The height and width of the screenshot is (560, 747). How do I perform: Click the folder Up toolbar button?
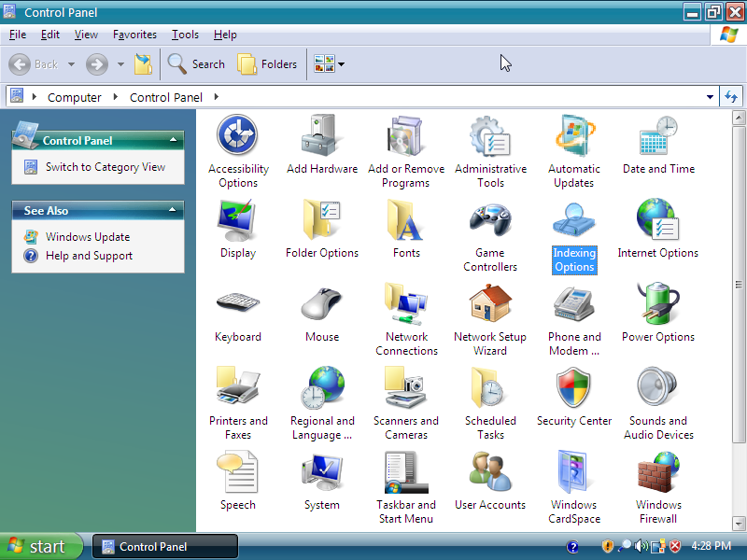tap(143, 64)
